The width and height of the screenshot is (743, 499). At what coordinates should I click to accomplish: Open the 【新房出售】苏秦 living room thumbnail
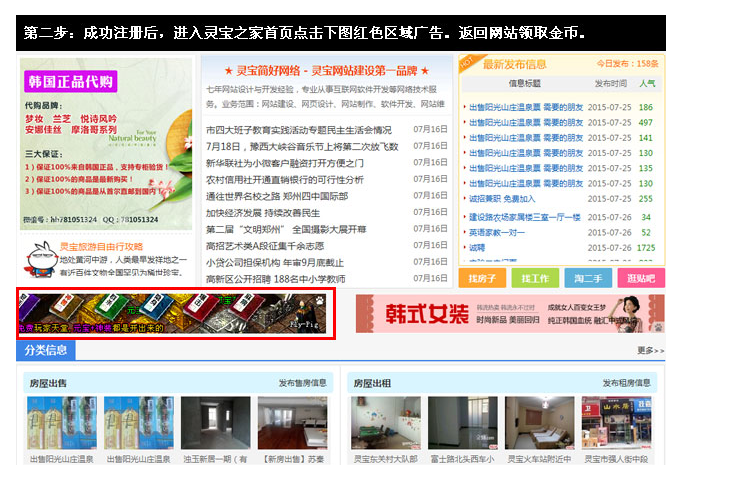292,423
